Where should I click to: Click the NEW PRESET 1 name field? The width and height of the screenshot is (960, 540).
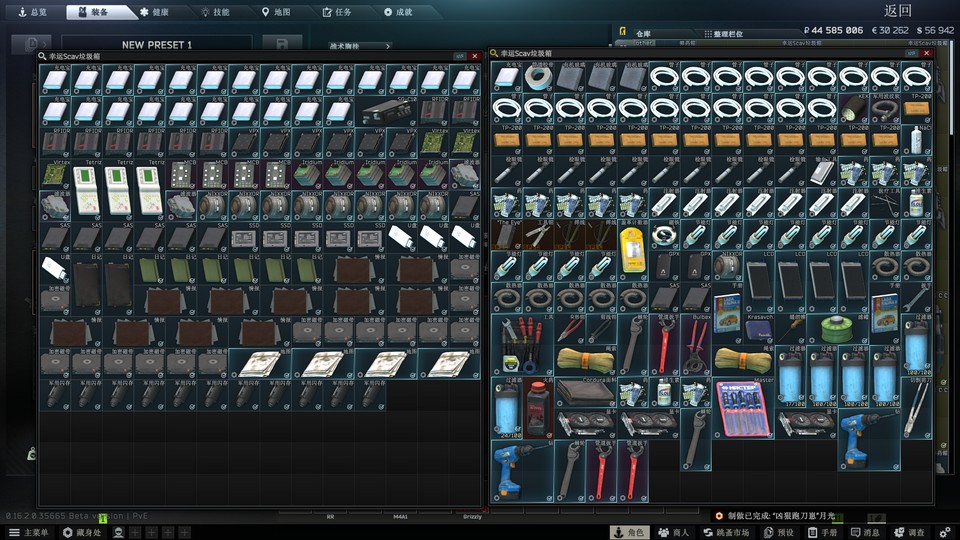157,44
